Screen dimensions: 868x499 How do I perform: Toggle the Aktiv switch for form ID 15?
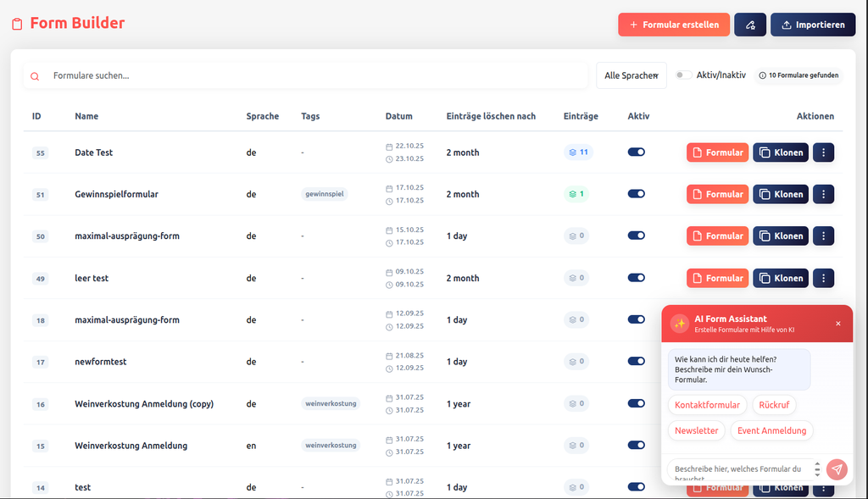coord(636,445)
